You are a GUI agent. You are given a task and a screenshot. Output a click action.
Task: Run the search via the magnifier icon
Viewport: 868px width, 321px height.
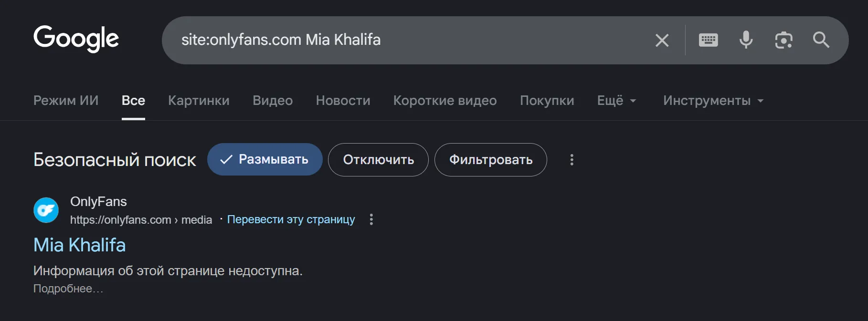(821, 40)
